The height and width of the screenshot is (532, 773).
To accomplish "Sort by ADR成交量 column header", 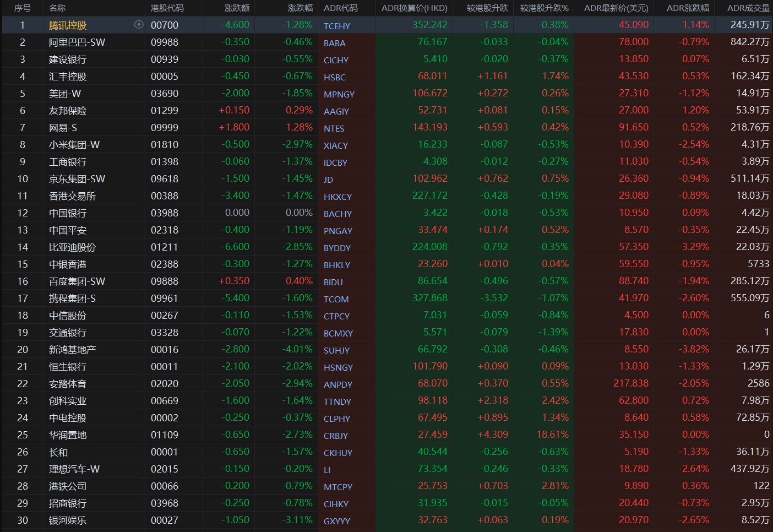I will (748, 8).
